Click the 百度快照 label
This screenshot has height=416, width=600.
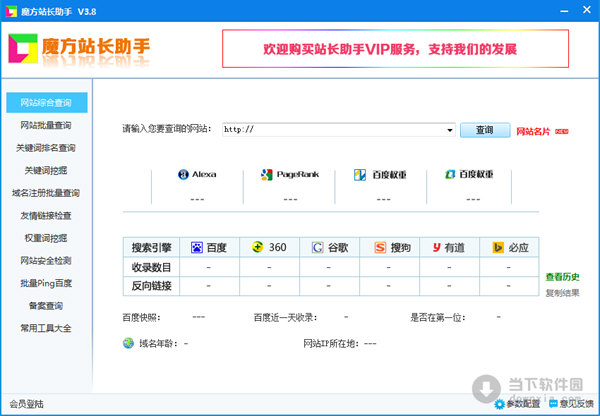[x=141, y=317]
